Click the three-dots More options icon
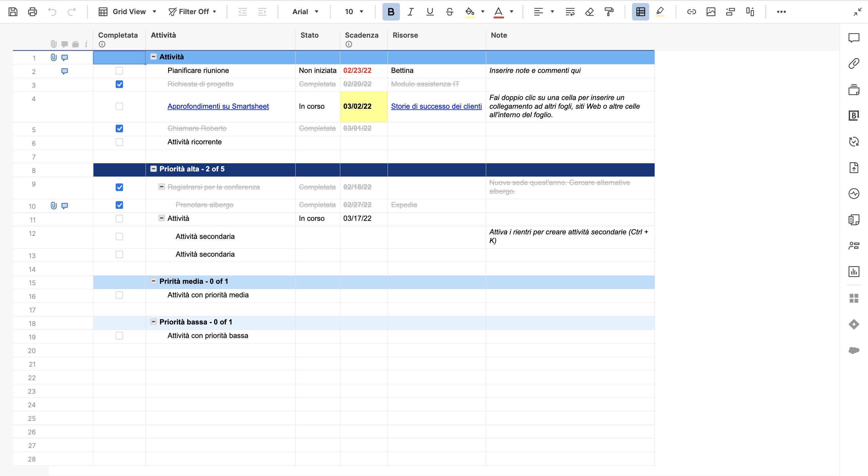868x476 pixels. 782,12
